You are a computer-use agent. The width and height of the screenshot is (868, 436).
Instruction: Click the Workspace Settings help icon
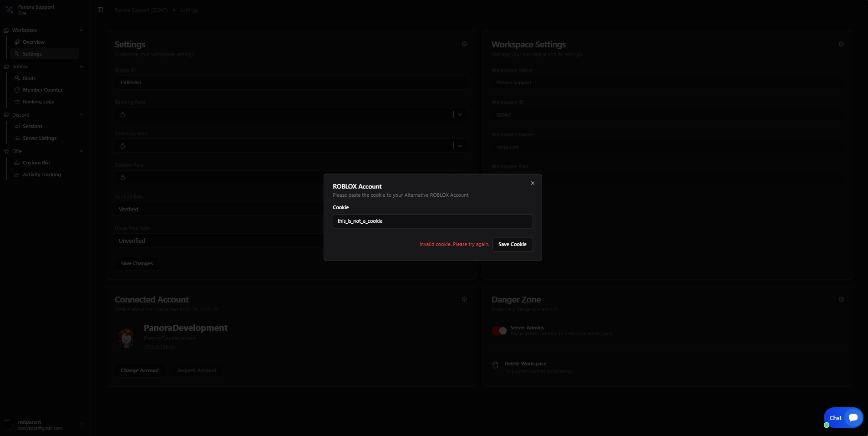tap(841, 44)
